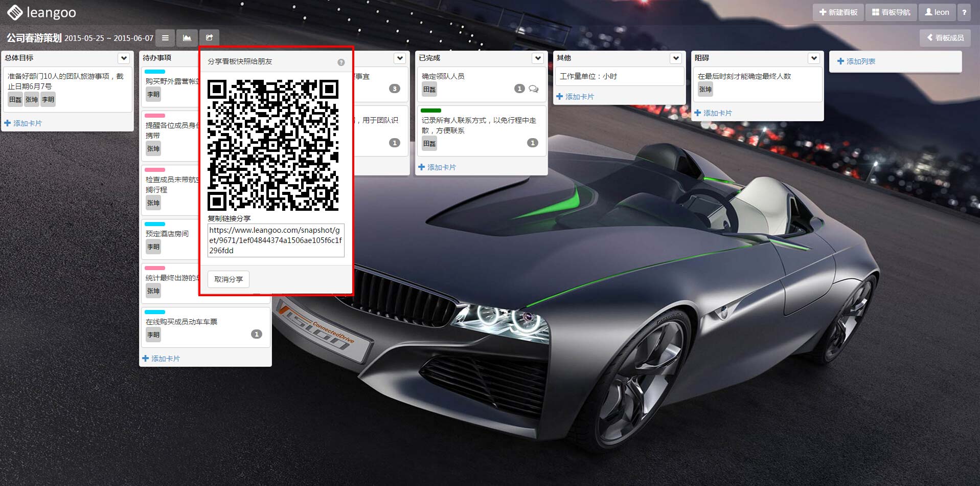Click the help icon in share popup

pos(341,62)
